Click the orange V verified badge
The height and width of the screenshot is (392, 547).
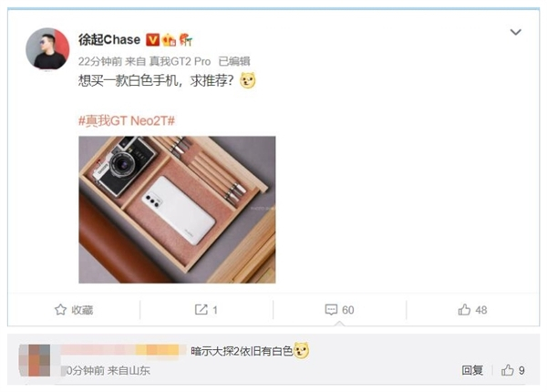[x=152, y=40]
